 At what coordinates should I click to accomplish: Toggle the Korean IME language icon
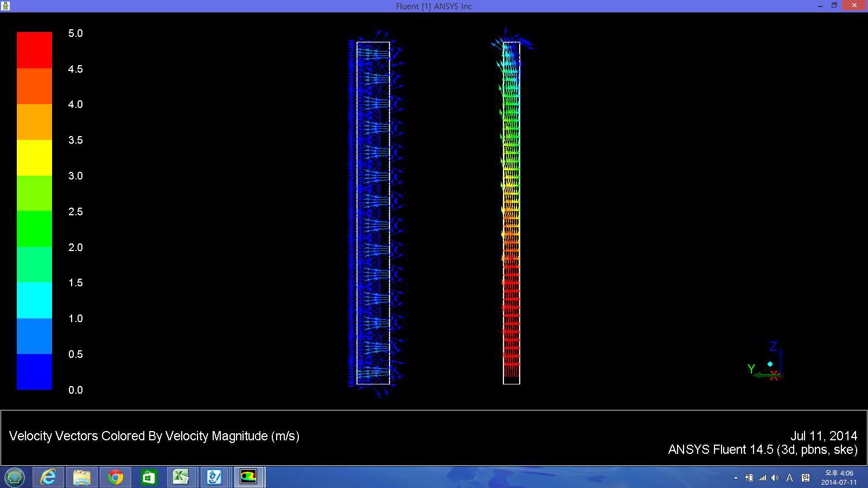806,478
